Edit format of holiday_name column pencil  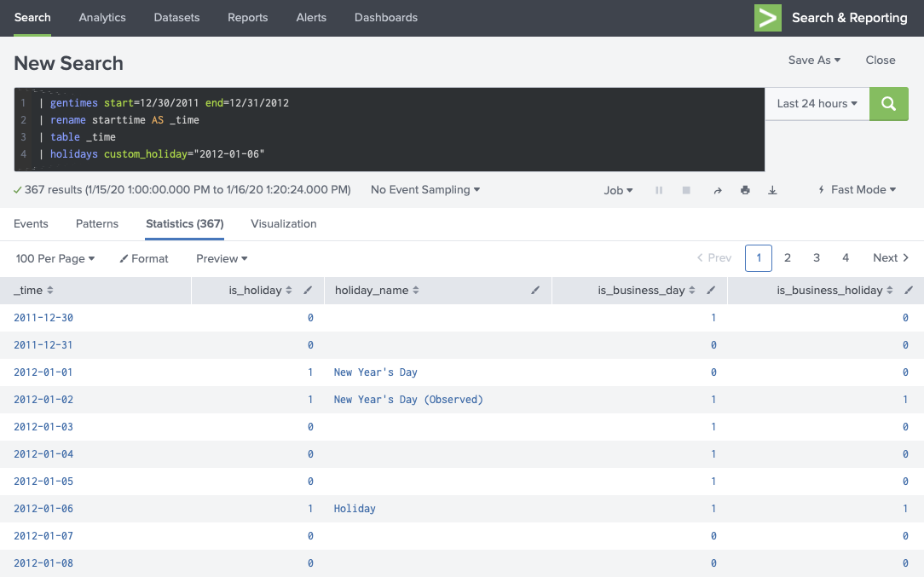coord(535,290)
